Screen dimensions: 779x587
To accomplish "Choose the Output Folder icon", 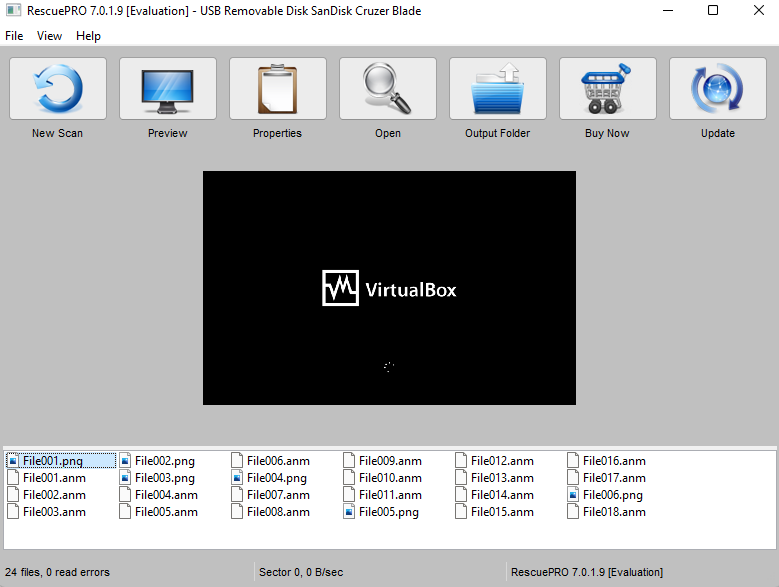I will tap(498, 89).
